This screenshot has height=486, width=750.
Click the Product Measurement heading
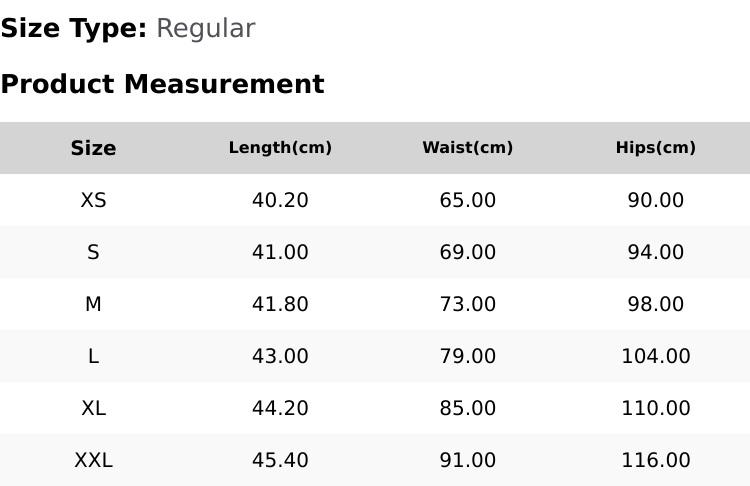coord(163,84)
